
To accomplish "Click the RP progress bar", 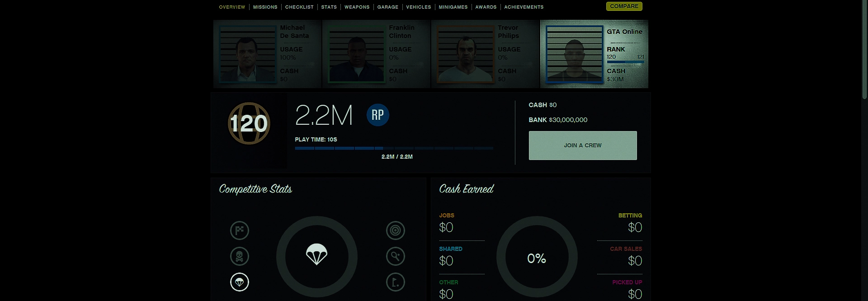I will click(x=394, y=148).
